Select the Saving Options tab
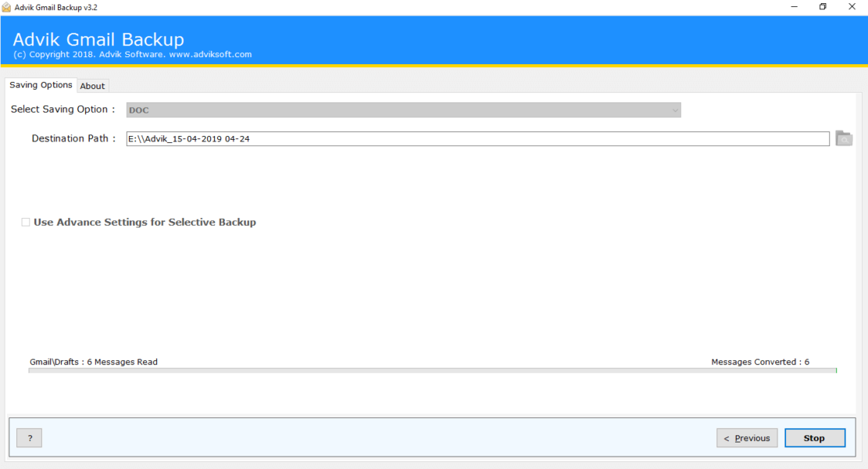This screenshot has width=868, height=469. 41,84
